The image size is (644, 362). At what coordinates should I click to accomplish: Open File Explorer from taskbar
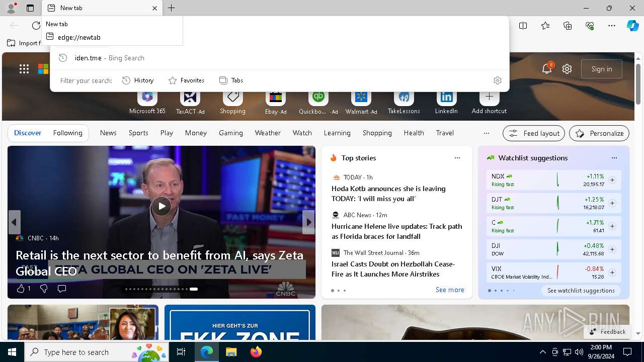coord(231,352)
